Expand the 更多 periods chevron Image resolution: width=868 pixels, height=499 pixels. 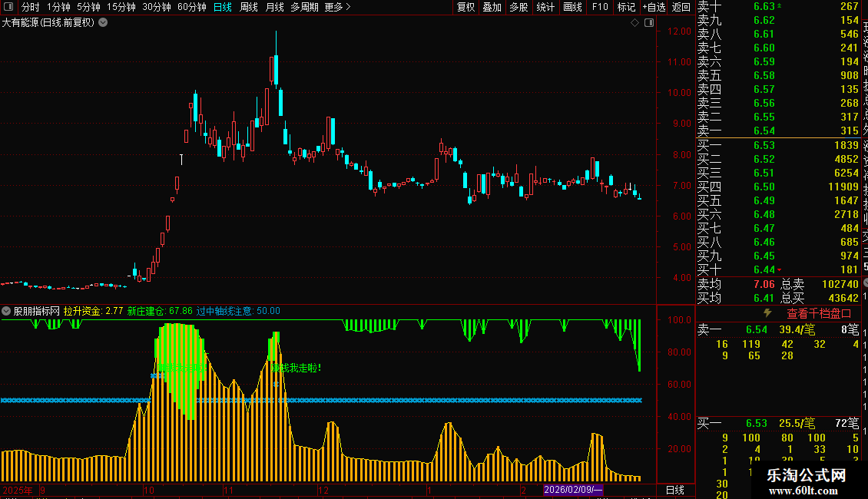348,7
